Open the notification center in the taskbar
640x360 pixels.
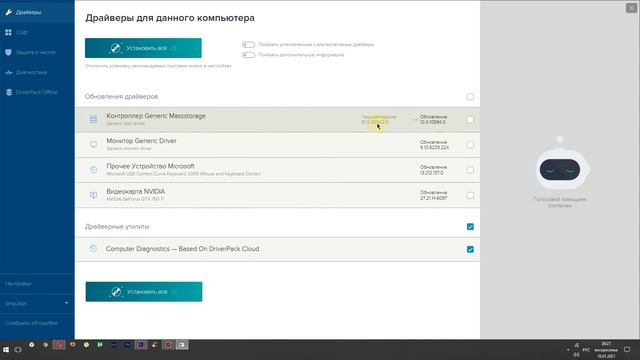coord(627,349)
